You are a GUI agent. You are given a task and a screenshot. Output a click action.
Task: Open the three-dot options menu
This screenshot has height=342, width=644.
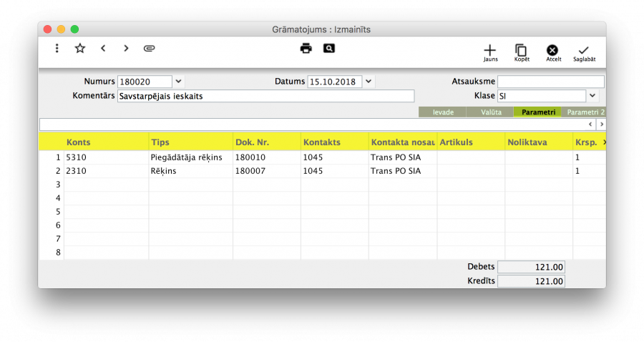point(57,49)
